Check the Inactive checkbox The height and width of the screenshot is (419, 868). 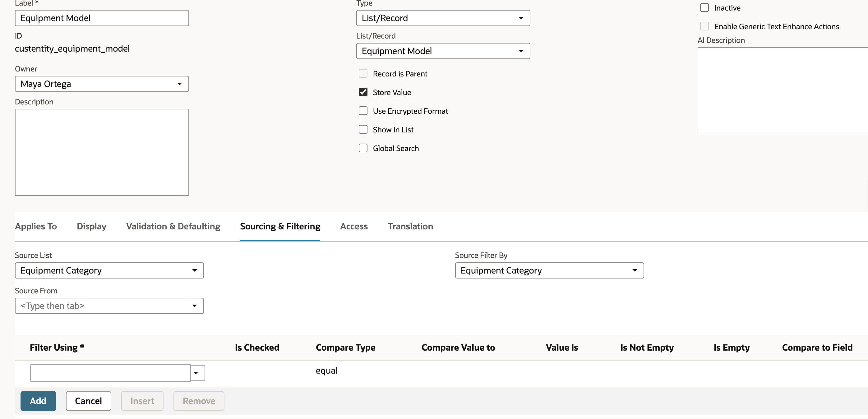tap(704, 8)
